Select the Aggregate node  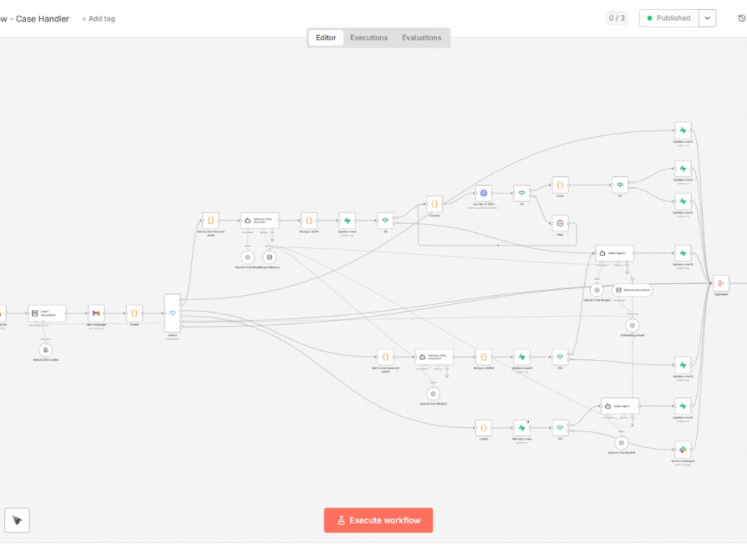[721, 283]
